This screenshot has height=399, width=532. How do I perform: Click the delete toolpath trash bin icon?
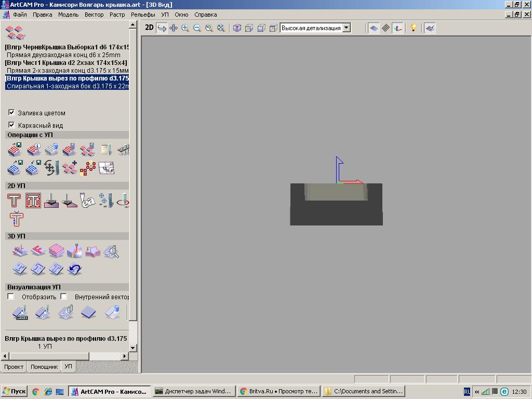click(x=51, y=150)
